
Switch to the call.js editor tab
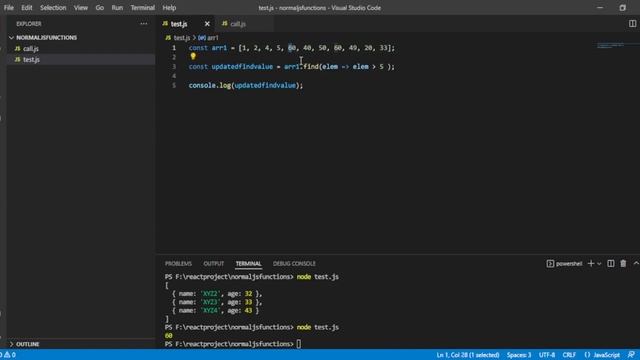pyautogui.click(x=238, y=24)
